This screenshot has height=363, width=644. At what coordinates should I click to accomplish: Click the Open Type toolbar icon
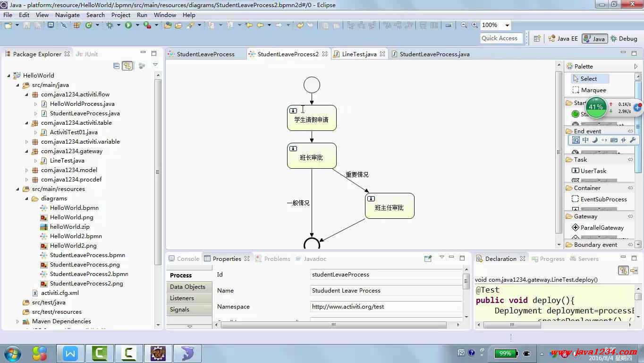(168, 25)
